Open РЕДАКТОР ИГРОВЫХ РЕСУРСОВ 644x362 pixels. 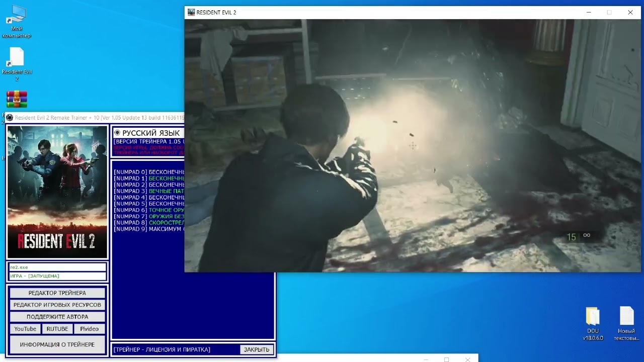pyautogui.click(x=57, y=305)
